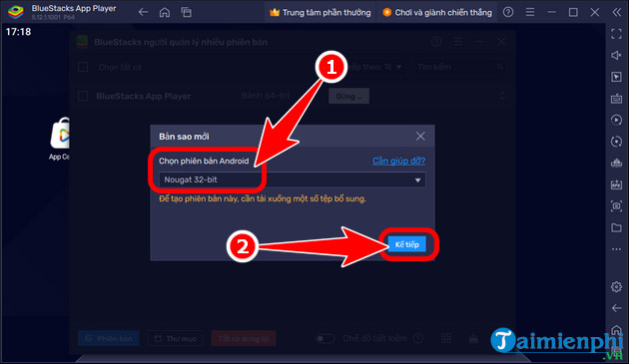Click the Thư mục button in manager window

(176, 339)
